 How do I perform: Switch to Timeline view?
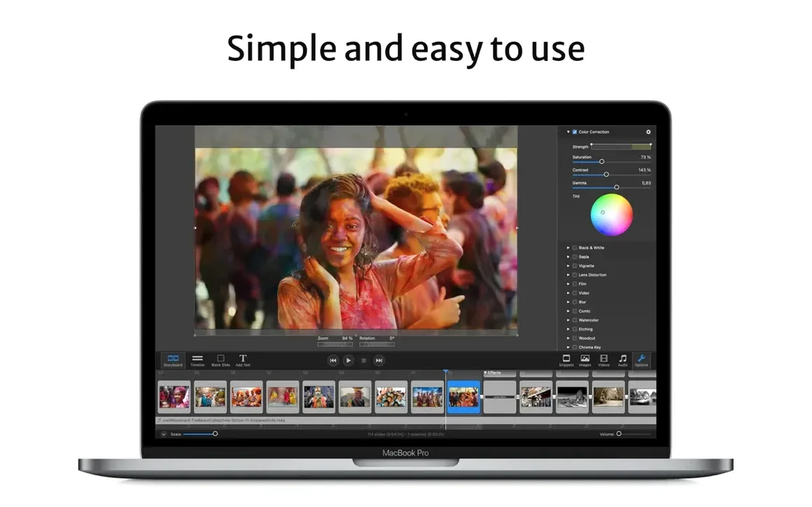pyautogui.click(x=197, y=361)
